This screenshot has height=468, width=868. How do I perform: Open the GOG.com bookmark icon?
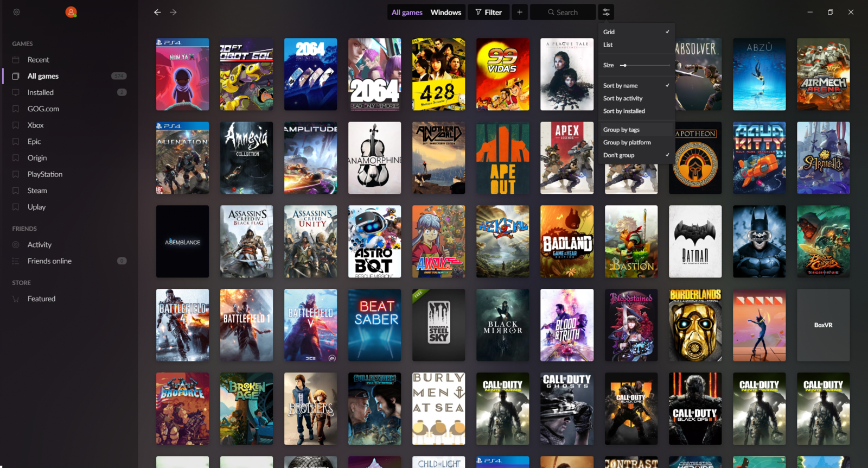click(x=16, y=109)
